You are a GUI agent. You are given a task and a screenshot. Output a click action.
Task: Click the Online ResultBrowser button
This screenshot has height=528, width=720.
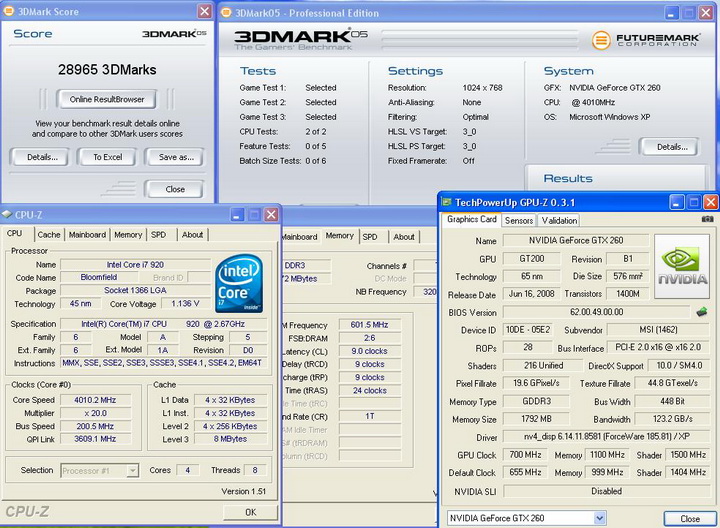(106, 99)
